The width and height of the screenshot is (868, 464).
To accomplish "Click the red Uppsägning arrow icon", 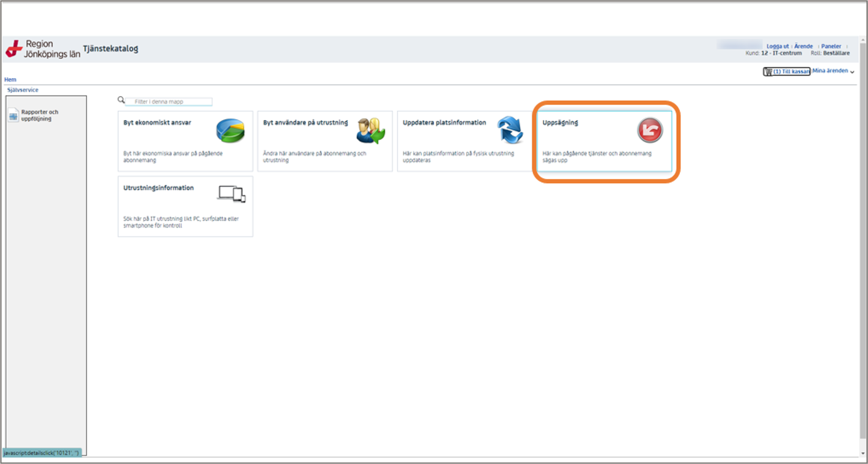I will (650, 130).
